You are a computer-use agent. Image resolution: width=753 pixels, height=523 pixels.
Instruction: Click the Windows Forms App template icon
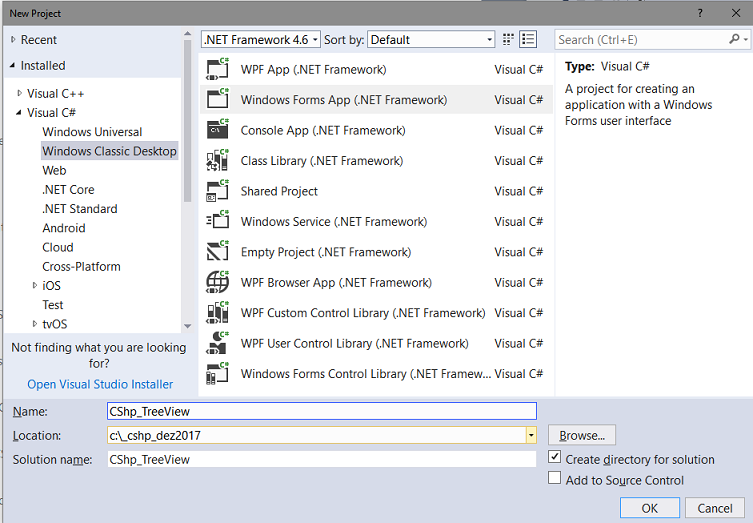[x=218, y=99]
